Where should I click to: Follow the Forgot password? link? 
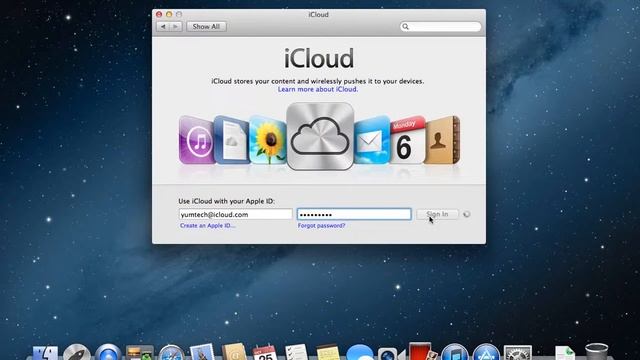click(x=321, y=225)
